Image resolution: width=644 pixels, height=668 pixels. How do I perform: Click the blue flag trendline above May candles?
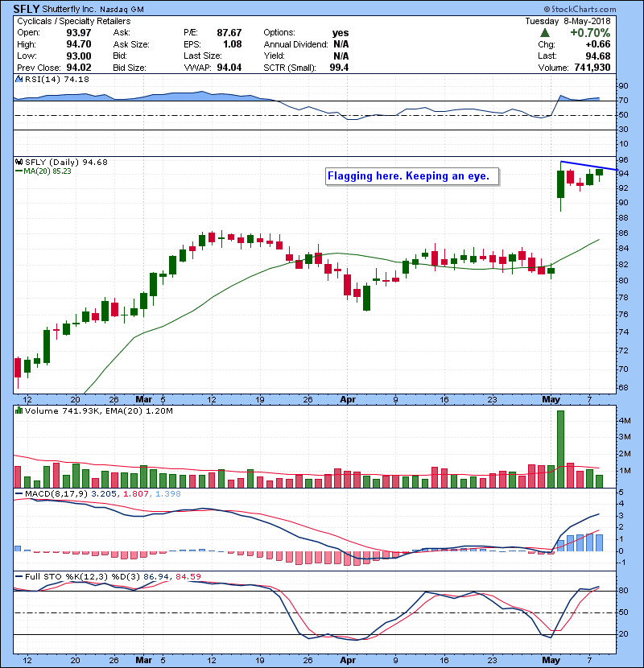[589, 166]
